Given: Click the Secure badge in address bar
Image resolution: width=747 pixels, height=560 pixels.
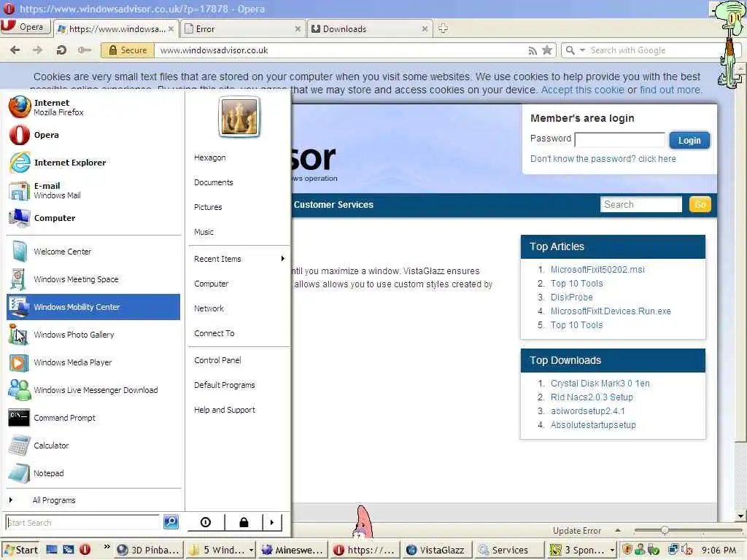Looking at the screenshot, I should point(128,50).
